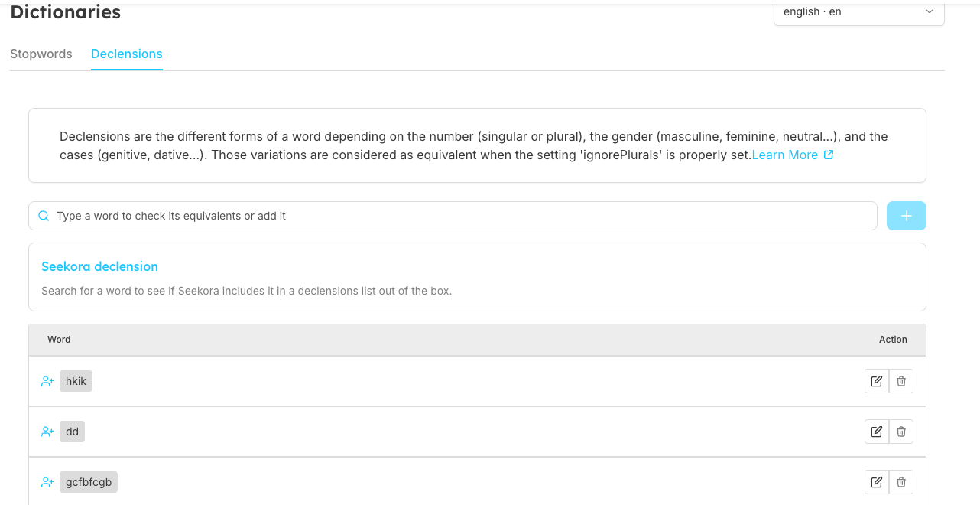The height and width of the screenshot is (505, 980).
Task: Delete the dd declension entry
Action: point(901,432)
